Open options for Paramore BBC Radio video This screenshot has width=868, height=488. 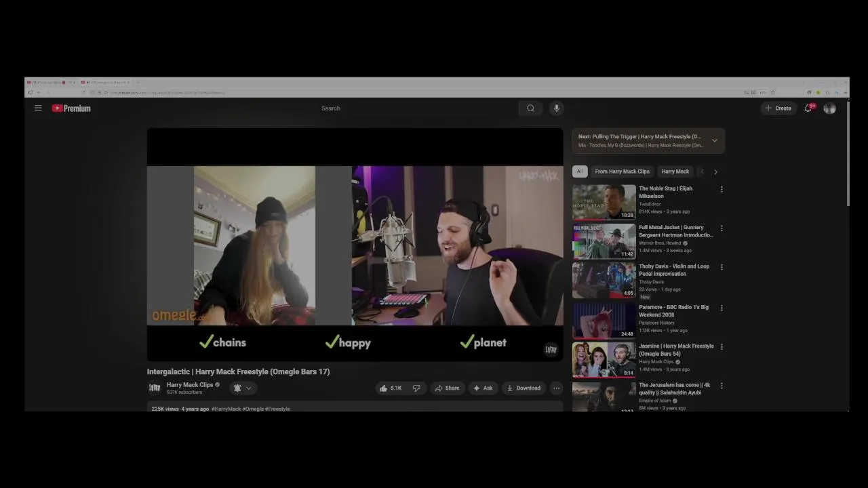pyautogui.click(x=722, y=308)
